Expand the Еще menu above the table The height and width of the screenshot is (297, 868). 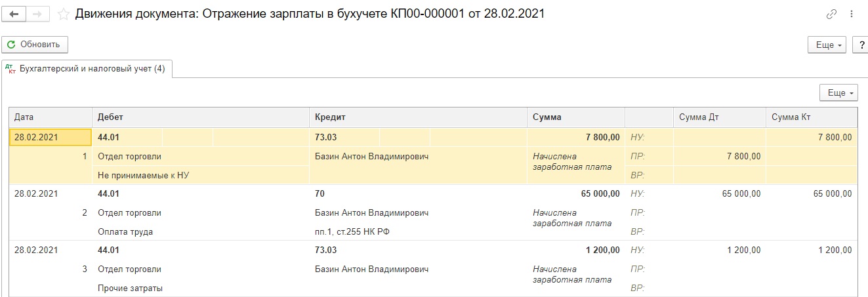coord(839,93)
